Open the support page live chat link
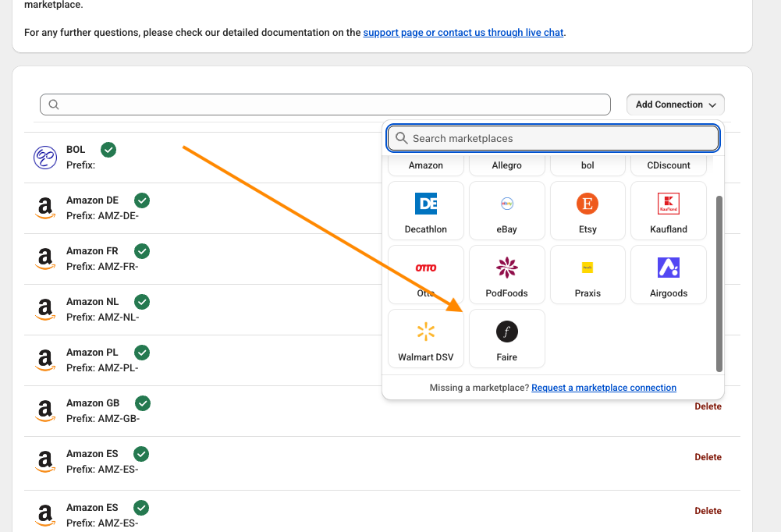 pos(463,33)
